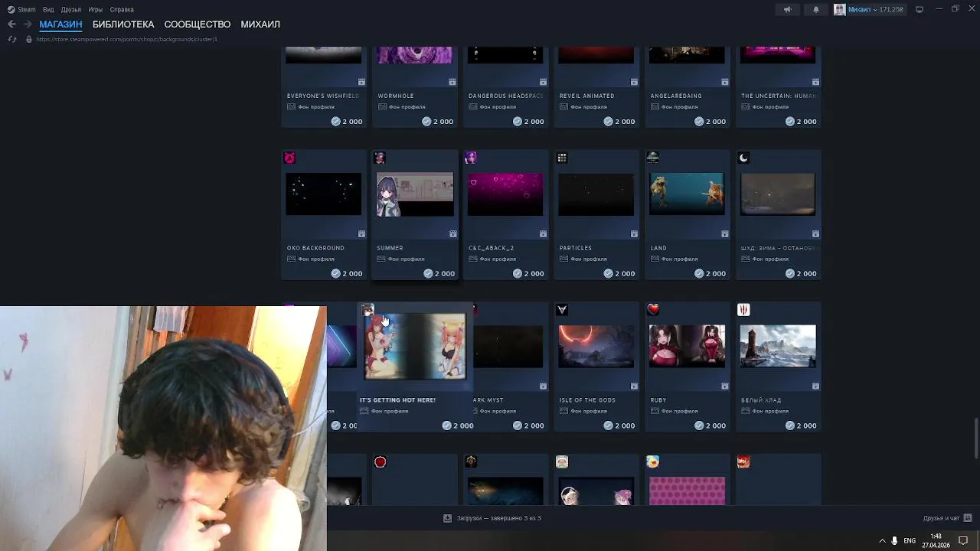This screenshot has width=980, height=551.
Task: Click the game icon above C&C_ABACK_2 card
Action: (x=471, y=158)
